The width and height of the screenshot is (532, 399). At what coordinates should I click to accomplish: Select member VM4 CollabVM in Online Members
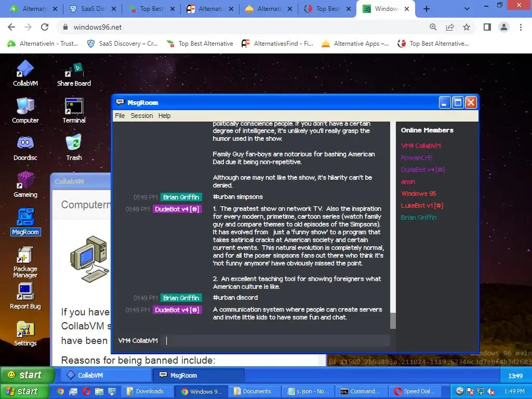tap(421, 146)
